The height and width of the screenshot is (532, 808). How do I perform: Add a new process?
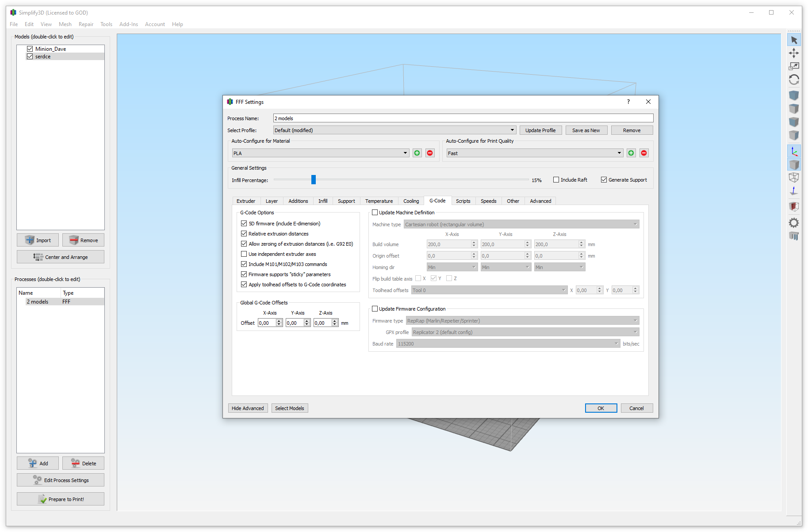(x=38, y=463)
